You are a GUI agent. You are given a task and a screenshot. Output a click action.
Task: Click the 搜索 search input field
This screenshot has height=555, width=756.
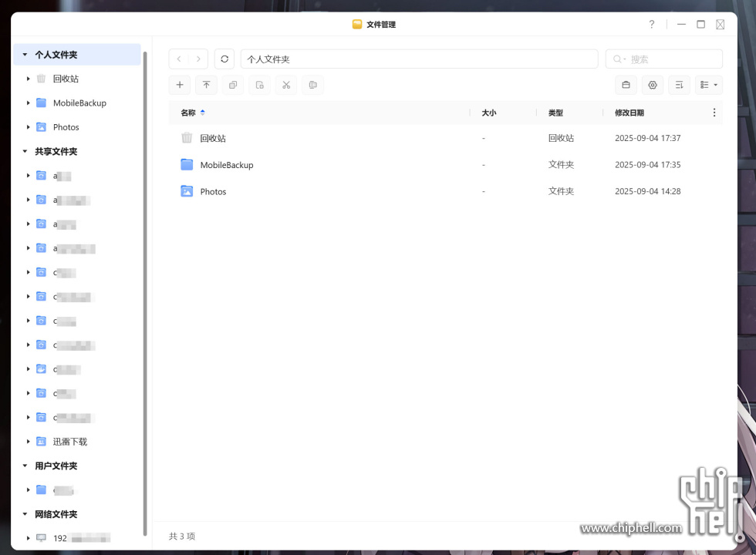tap(664, 59)
